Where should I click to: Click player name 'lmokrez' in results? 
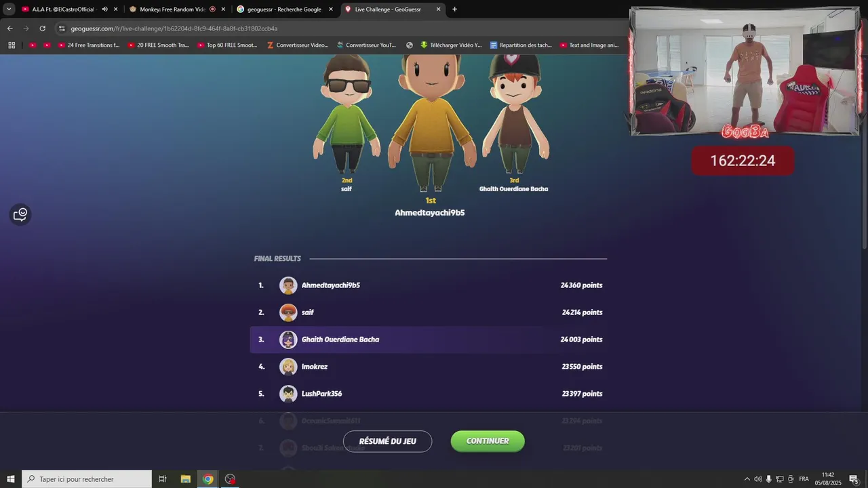(x=315, y=367)
